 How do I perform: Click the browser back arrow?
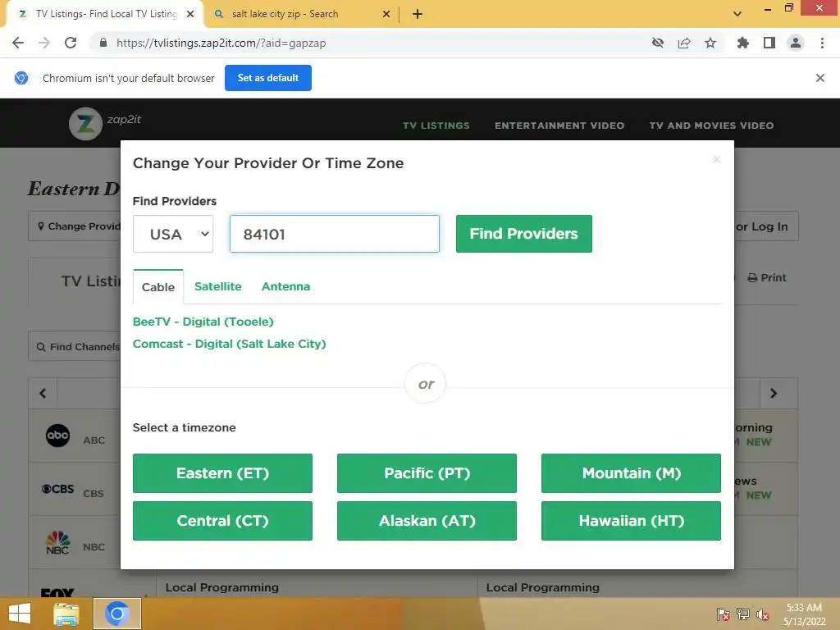pos(18,43)
